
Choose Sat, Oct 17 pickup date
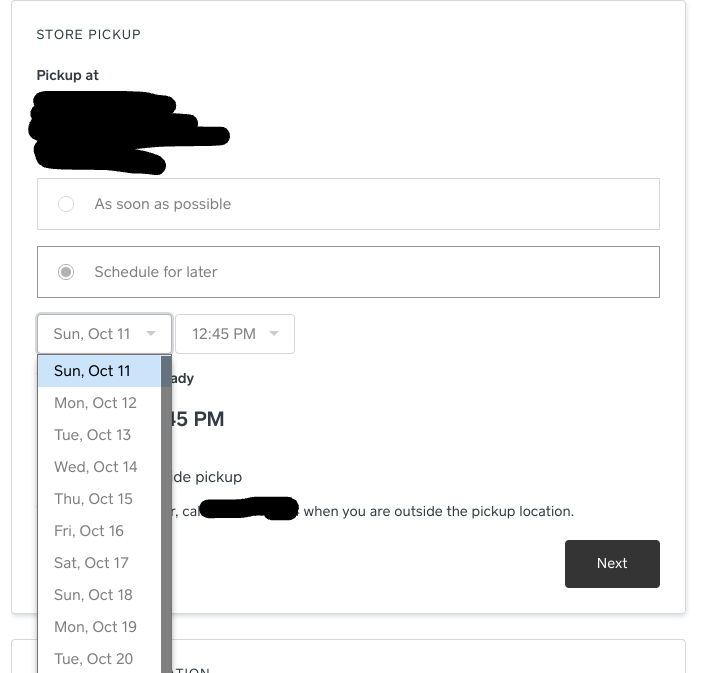[x=91, y=563]
